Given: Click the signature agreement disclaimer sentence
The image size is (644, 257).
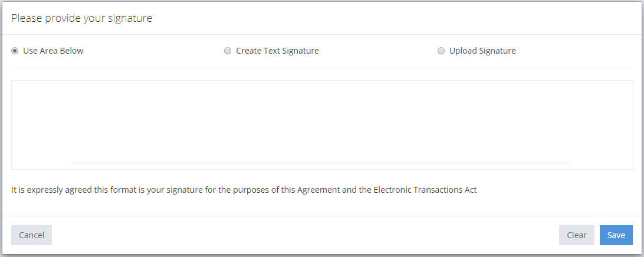Looking at the screenshot, I should point(244,190).
